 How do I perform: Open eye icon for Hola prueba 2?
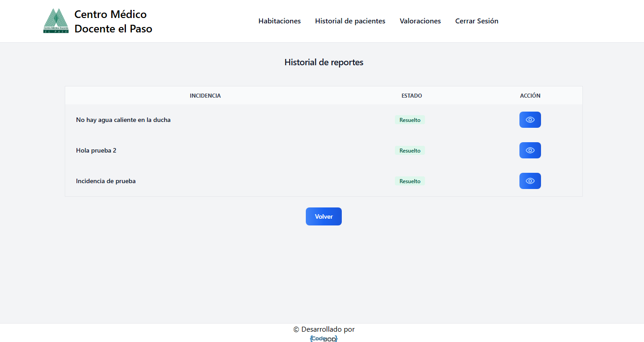click(530, 150)
